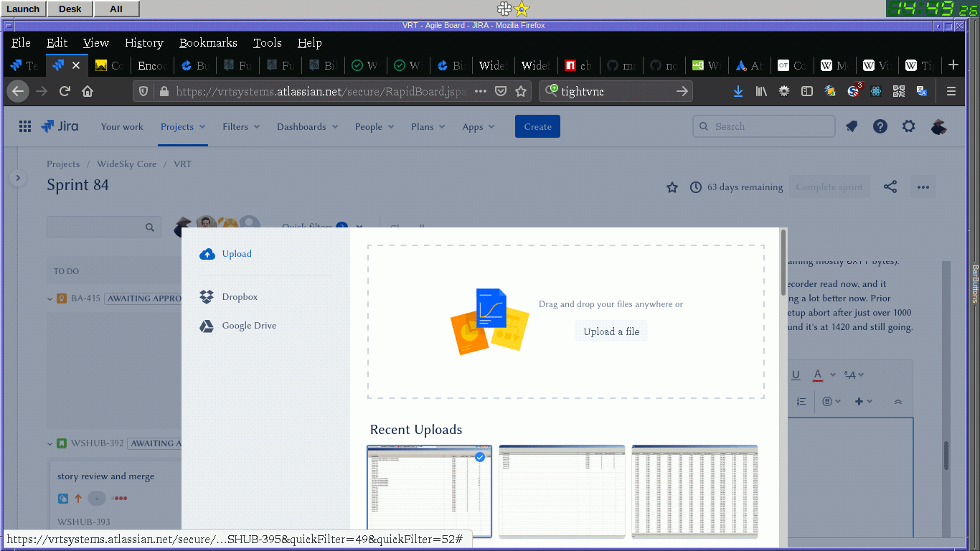Select the middle Recent Uploads thumbnail
Image resolution: width=980 pixels, height=551 pixels.
click(x=562, y=491)
